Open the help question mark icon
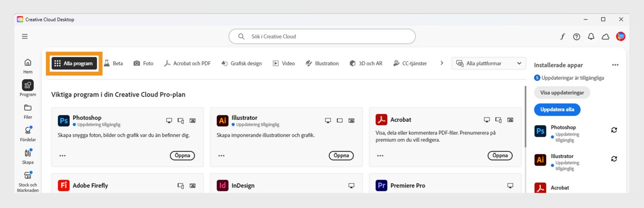The width and height of the screenshot is (644, 208). 577,37
